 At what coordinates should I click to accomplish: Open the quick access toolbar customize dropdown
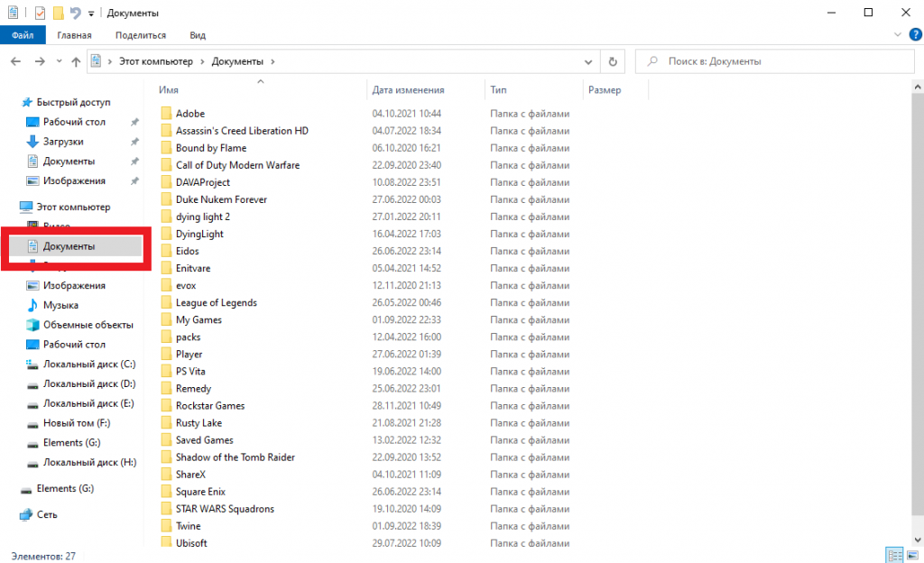91,13
